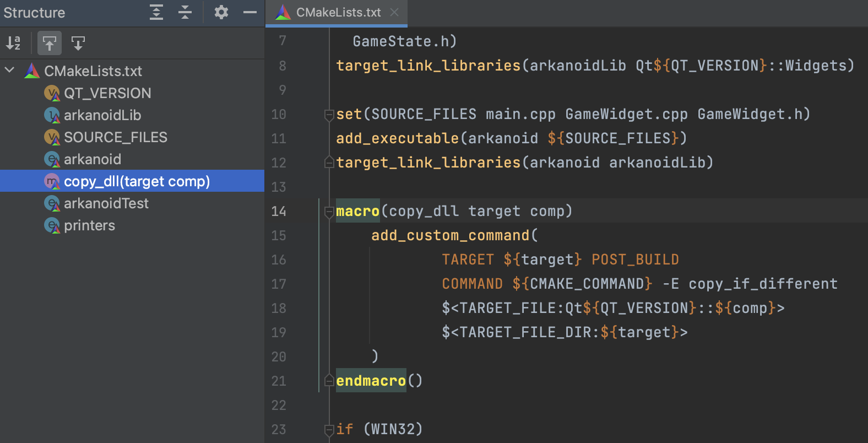Image resolution: width=868 pixels, height=443 pixels.
Task: Fold the if (WIN32) block at line 23
Action: [329, 430]
